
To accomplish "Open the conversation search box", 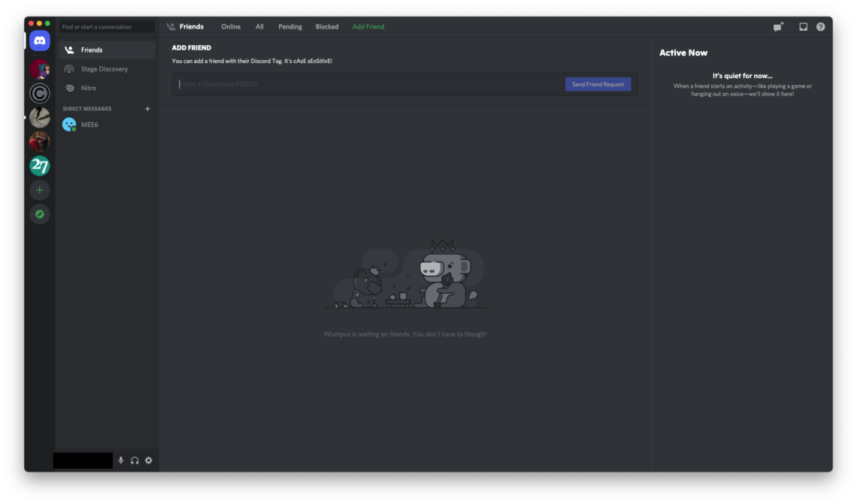I will [x=107, y=26].
